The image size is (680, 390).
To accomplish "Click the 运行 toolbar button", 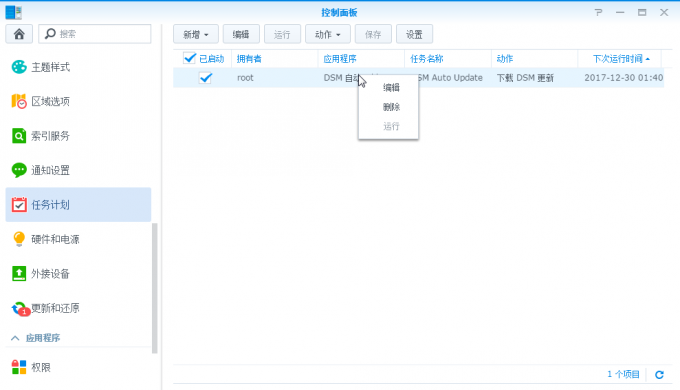I will pos(282,34).
